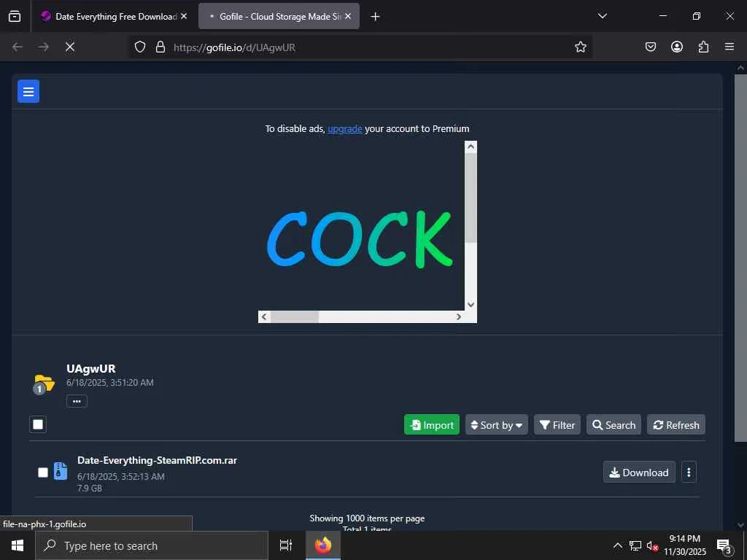The image size is (747, 560).
Task: Open file options vertical dots menu
Action: tap(689, 472)
